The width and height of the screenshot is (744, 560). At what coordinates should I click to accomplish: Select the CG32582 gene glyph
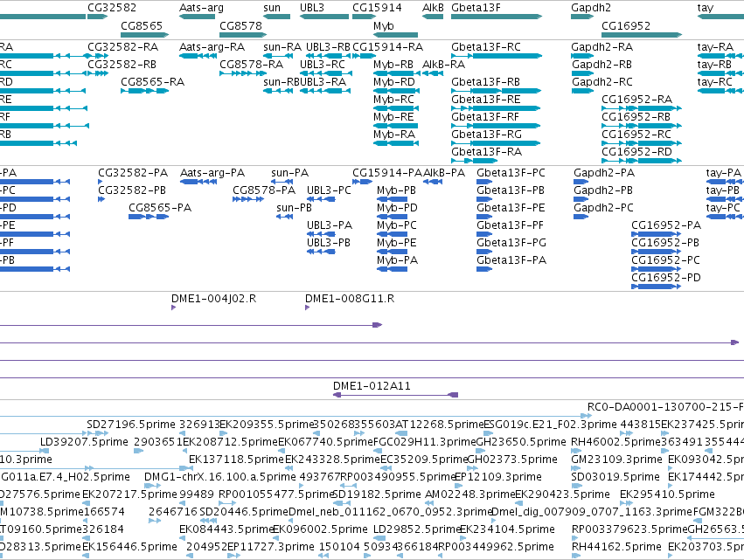(x=97, y=17)
